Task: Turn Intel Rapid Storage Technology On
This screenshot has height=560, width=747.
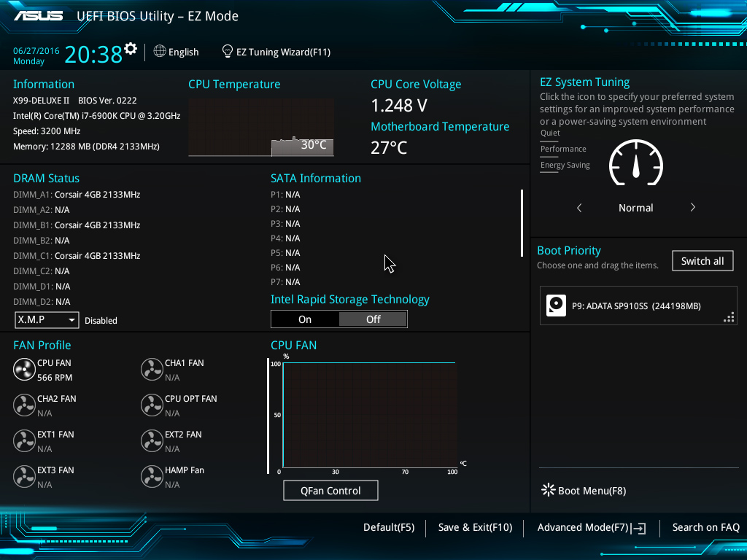Action: click(x=305, y=319)
